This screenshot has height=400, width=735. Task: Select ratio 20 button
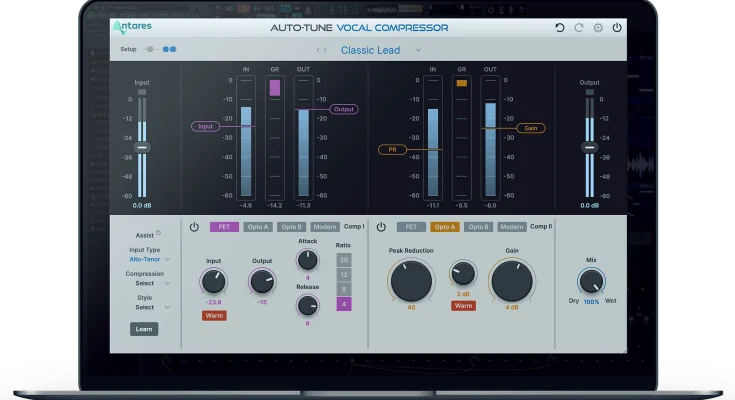click(x=344, y=259)
